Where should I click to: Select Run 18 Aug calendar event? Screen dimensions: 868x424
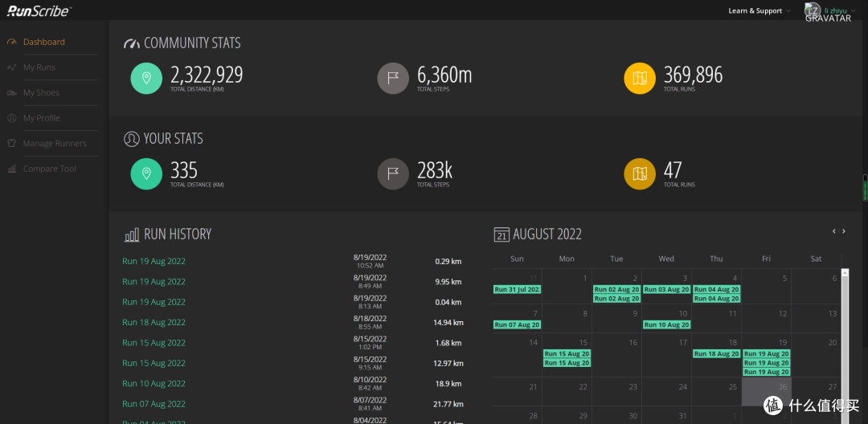click(716, 354)
